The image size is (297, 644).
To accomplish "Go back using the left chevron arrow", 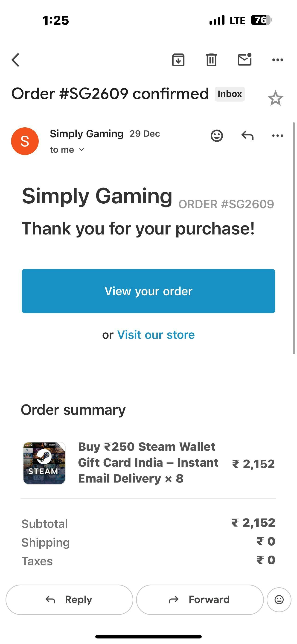I will 15,60.
